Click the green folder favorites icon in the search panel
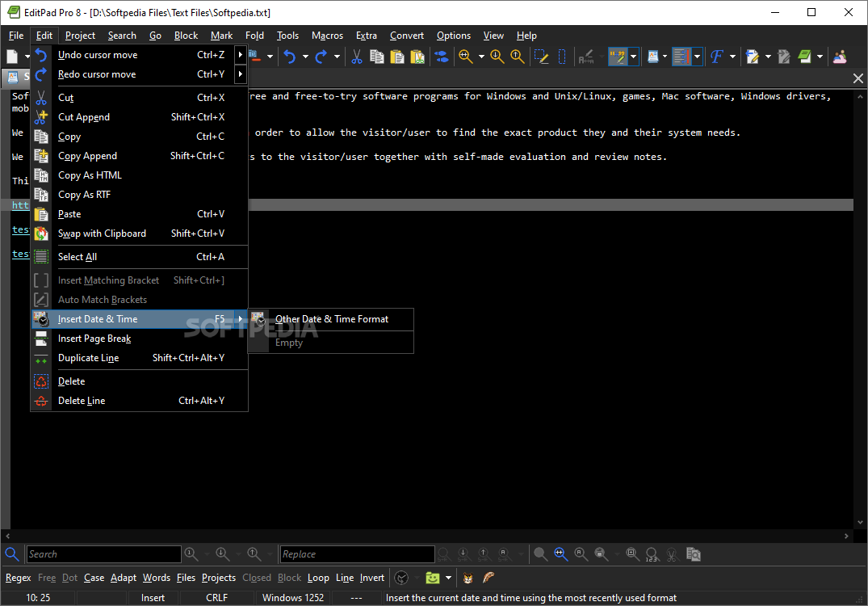The height and width of the screenshot is (606, 868). tap(432, 578)
